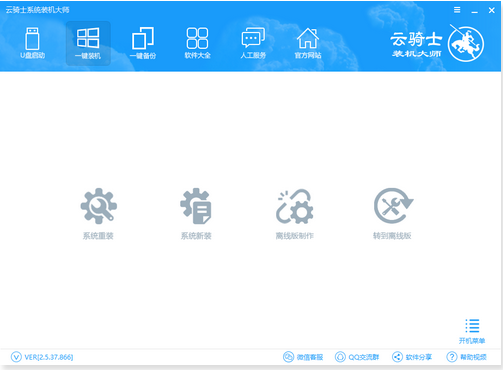This screenshot has height=370, width=503.
Task: Select the 一键装机 one-click install tab
Action: tap(88, 43)
